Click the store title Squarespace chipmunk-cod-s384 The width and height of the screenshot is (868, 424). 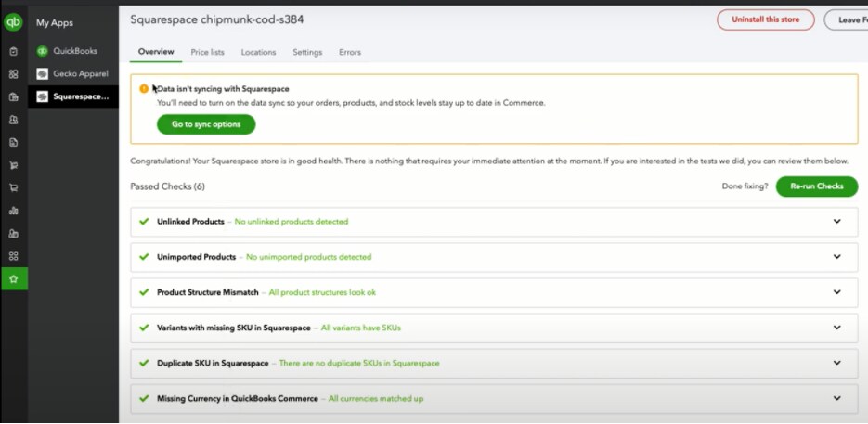(x=217, y=19)
